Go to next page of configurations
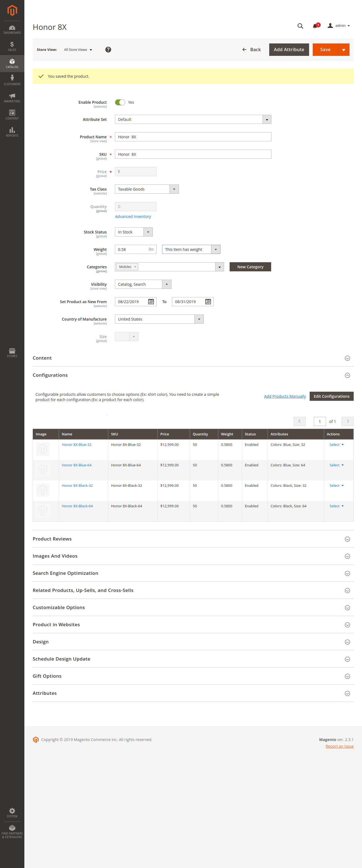The image size is (362, 868). point(348,421)
